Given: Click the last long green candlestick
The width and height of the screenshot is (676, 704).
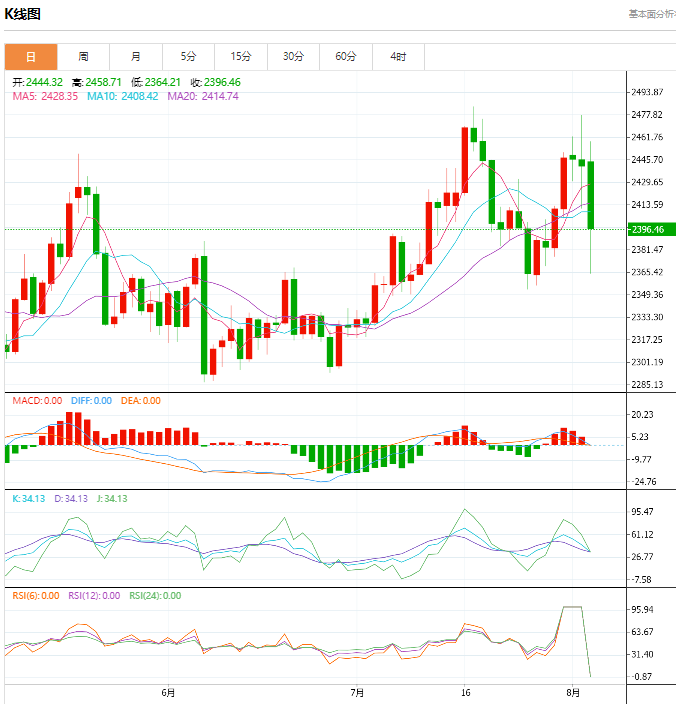Looking at the screenshot, I should click(x=591, y=195).
